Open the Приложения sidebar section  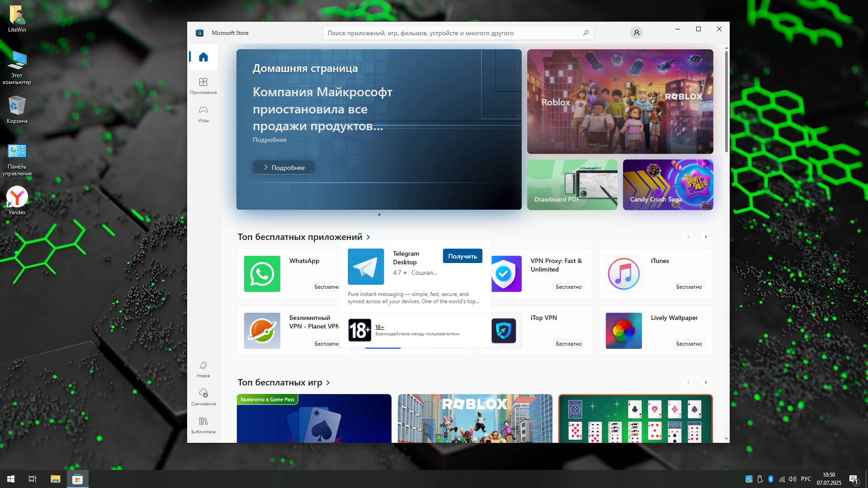tap(203, 85)
